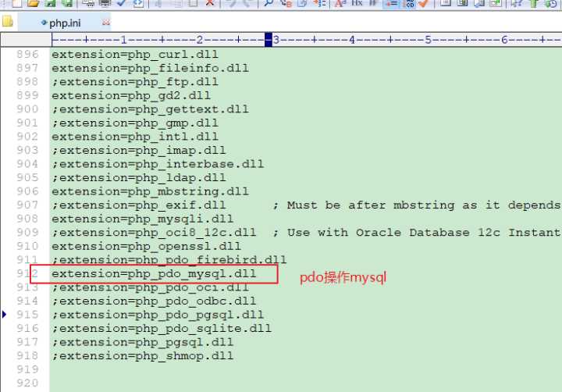The height and width of the screenshot is (392, 562).
Task: Click the ;extension=php_oci8_12c.dll text
Action: pos(154,233)
